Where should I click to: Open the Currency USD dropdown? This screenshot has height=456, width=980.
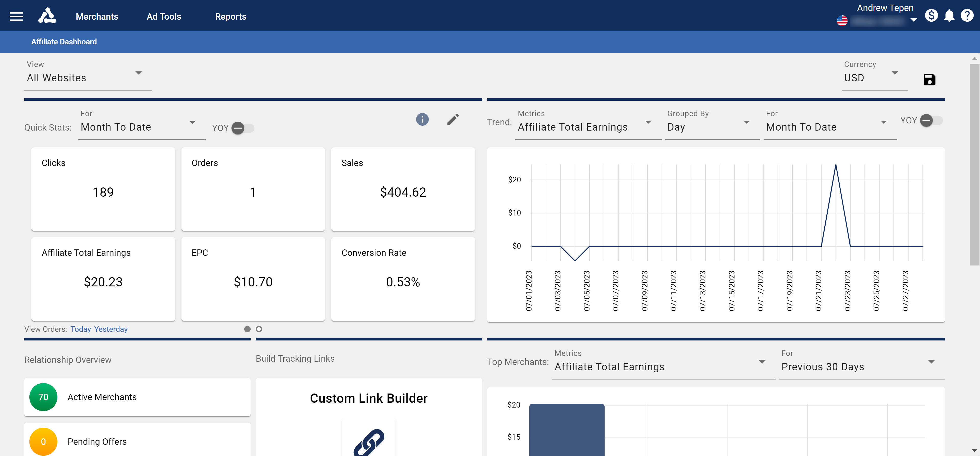coord(875,75)
